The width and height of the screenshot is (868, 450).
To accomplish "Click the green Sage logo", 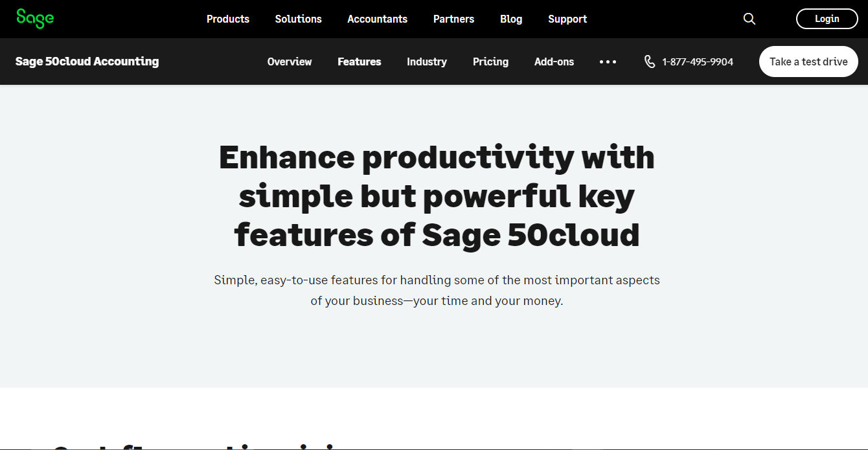I will click(35, 19).
